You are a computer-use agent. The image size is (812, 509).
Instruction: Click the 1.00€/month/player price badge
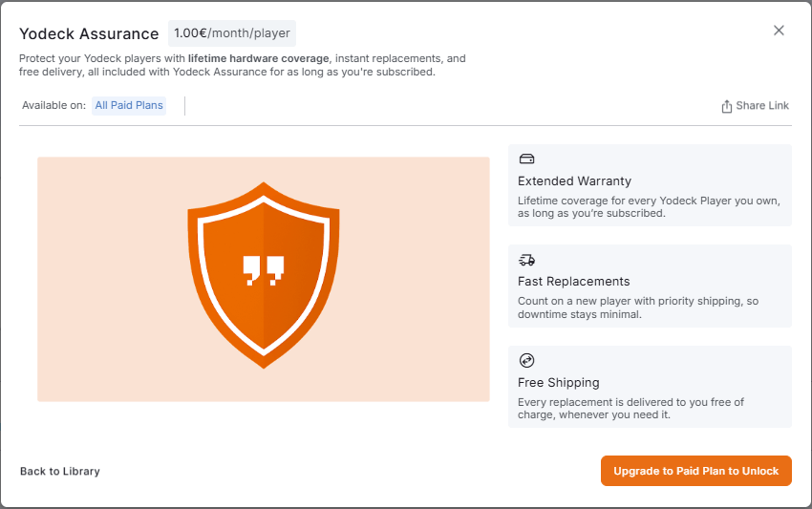click(x=232, y=33)
